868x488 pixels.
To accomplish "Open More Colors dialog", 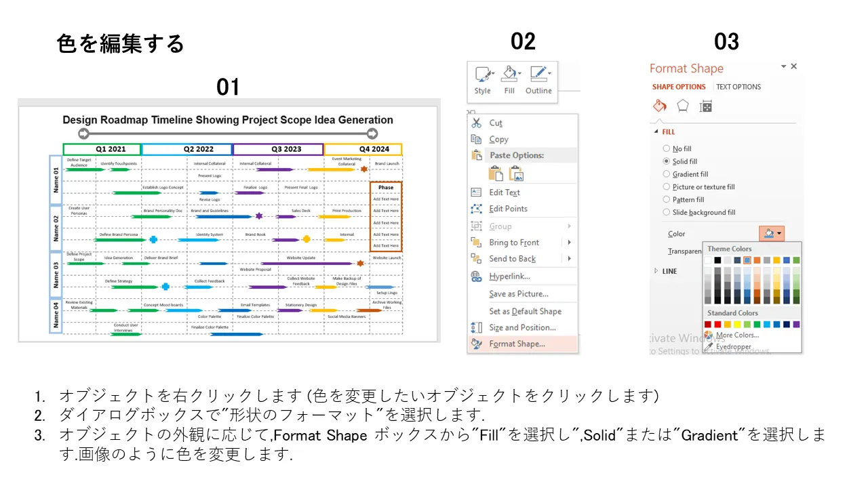I will (736, 335).
